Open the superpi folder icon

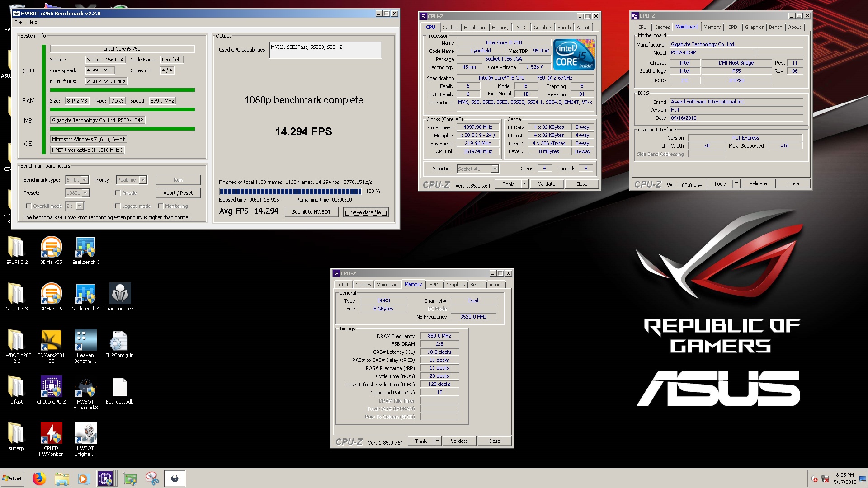(x=16, y=436)
